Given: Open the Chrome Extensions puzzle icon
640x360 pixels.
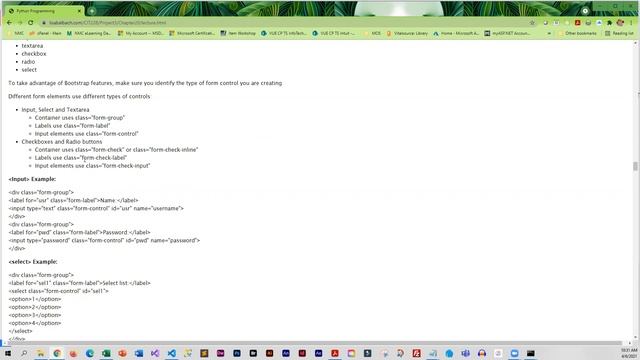Looking at the screenshot, I should [609, 23].
